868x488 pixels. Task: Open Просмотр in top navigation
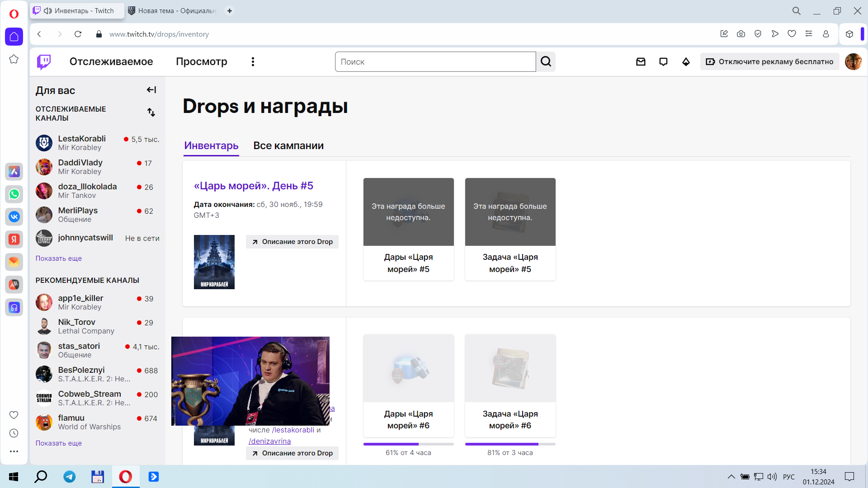[202, 62]
